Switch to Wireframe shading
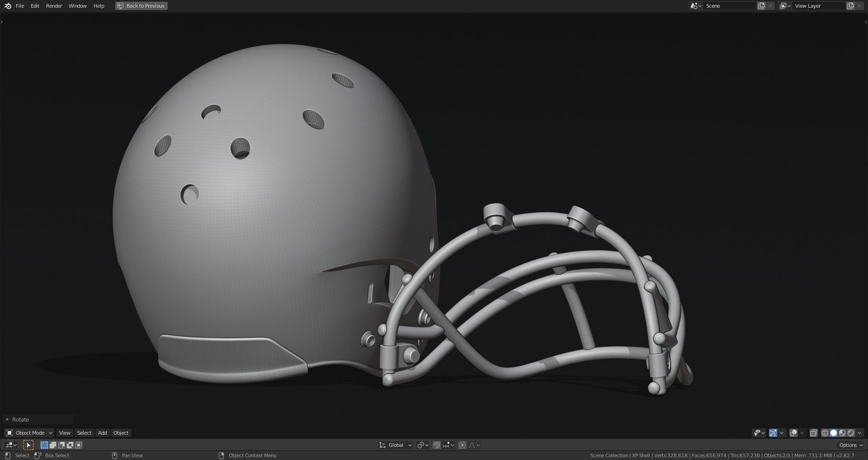 point(825,433)
